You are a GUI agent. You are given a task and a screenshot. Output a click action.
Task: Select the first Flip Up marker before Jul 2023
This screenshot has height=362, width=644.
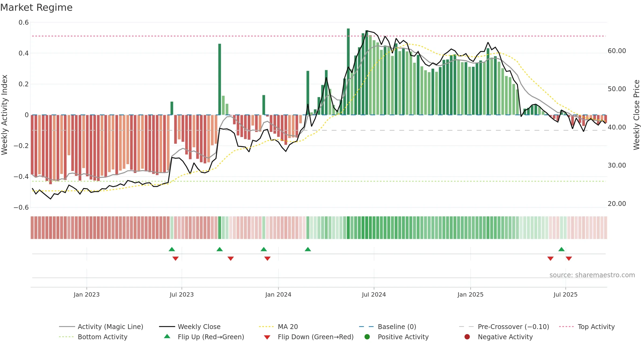click(172, 249)
